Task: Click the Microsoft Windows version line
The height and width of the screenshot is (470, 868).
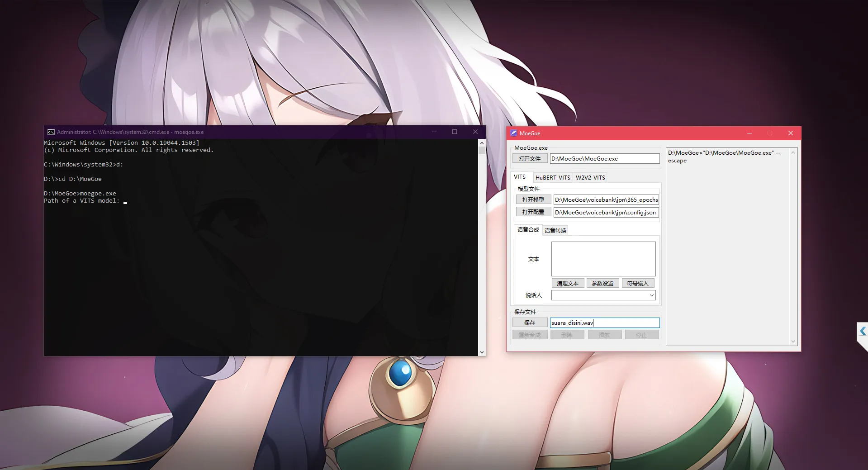Action: [122, 143]
